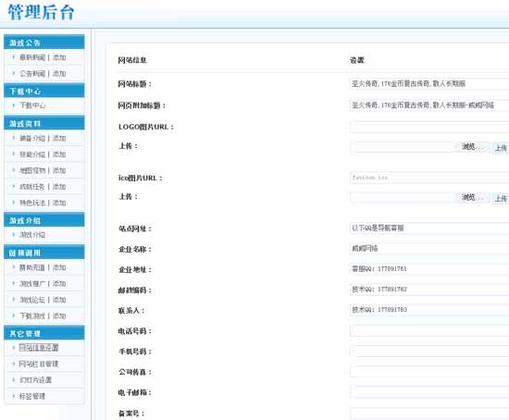Click the 公司传真 input field
Image resolution: width=509 pixels, height=420 pixels.
click(429, 371)
